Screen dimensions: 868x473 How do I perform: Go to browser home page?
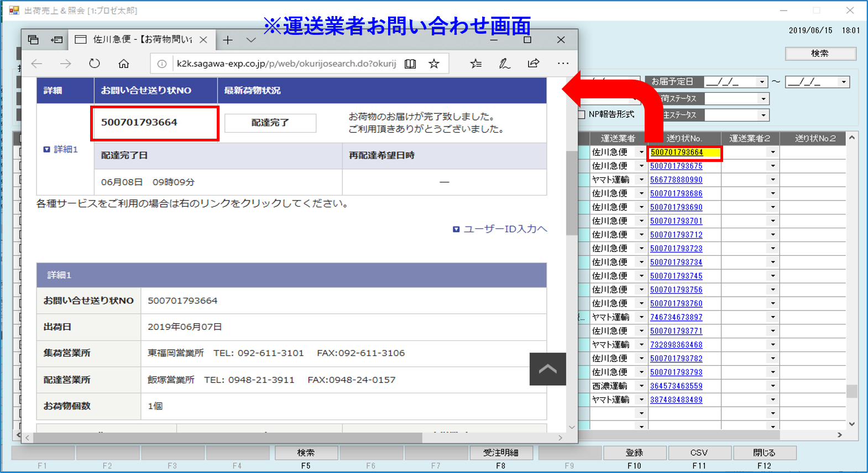[124, 64]
